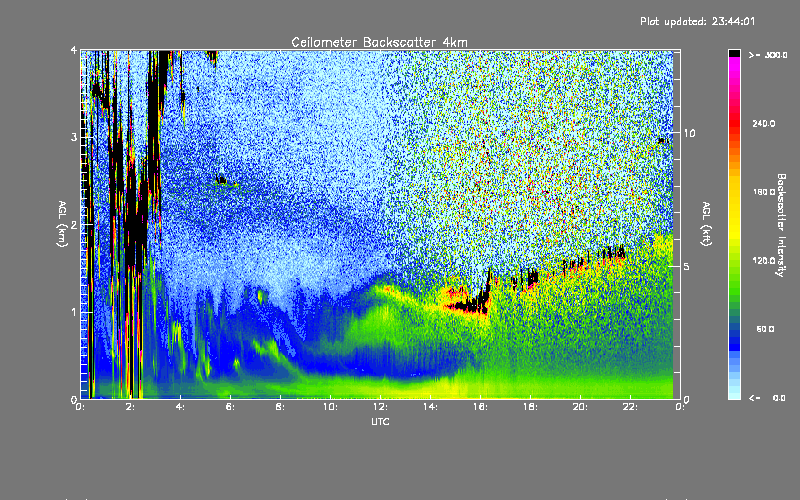Click the '240.0' colorbar tick label

764,123
